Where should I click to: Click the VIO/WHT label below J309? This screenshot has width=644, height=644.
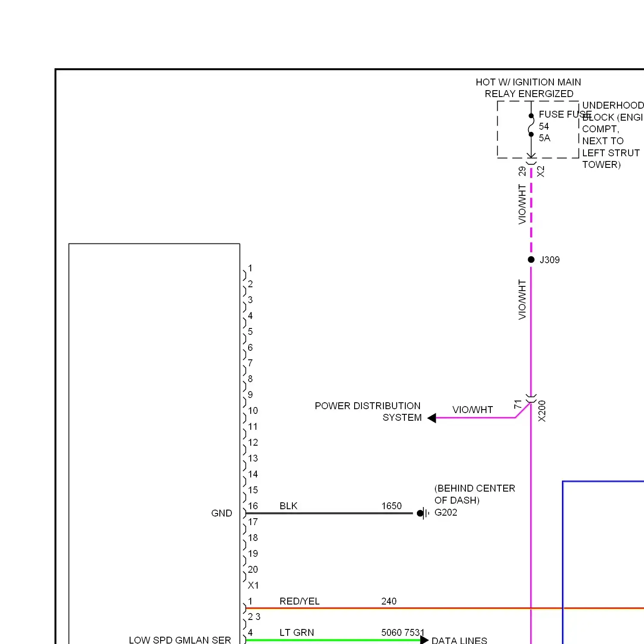522,300
